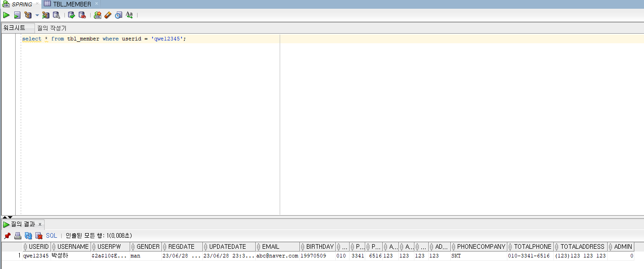Open the SQL History icon
Screen dimensions: 644x269
click(x=119, y=15)
